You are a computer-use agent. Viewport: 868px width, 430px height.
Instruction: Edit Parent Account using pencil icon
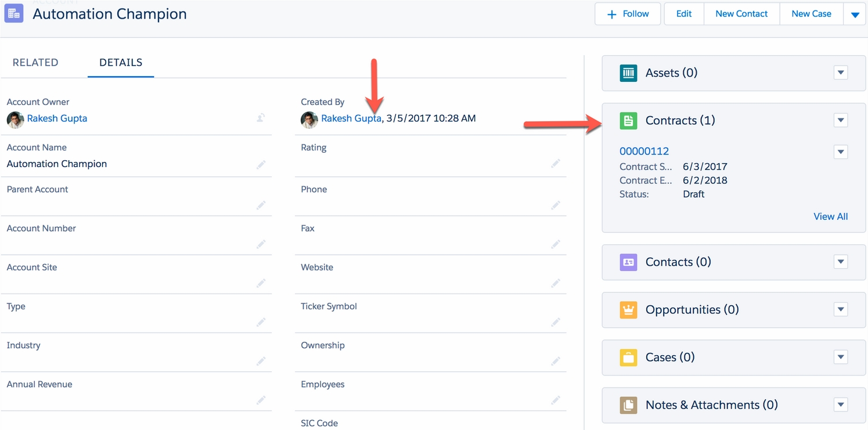261,205
